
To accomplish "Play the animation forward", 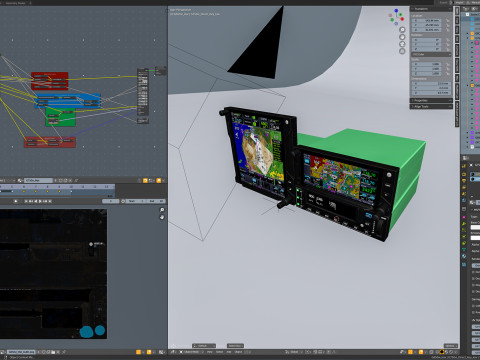I will [x=40, y=201].
